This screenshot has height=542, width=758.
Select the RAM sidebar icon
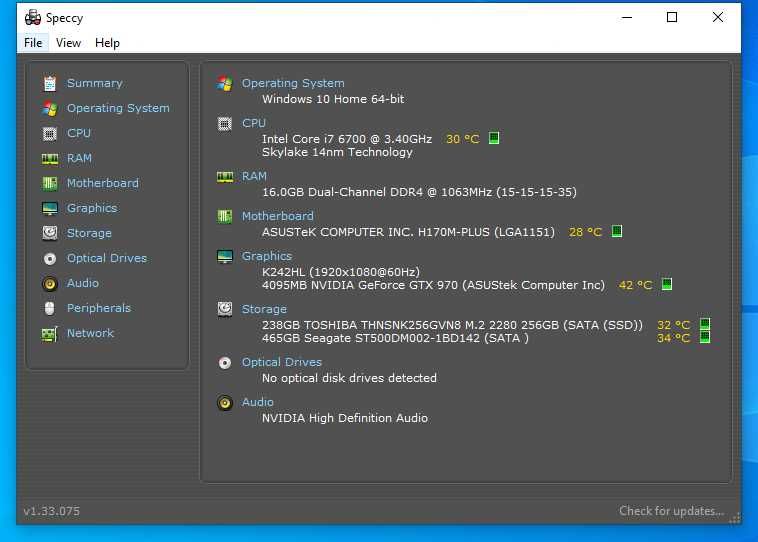(x=50, y=159)
